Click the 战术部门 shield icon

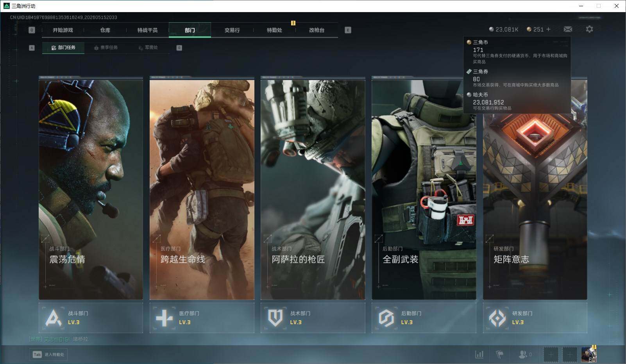click(275, 318)
